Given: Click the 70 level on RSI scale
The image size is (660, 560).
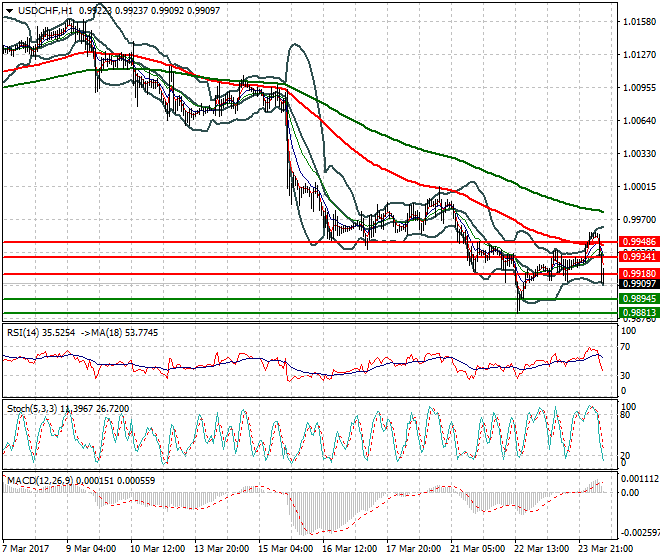Looking at the screenshot, I should tap(625, 347).
